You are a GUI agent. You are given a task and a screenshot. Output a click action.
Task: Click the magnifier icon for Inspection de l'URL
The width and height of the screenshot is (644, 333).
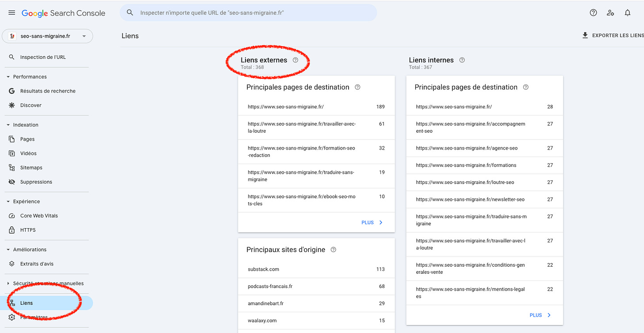[12, 57]
